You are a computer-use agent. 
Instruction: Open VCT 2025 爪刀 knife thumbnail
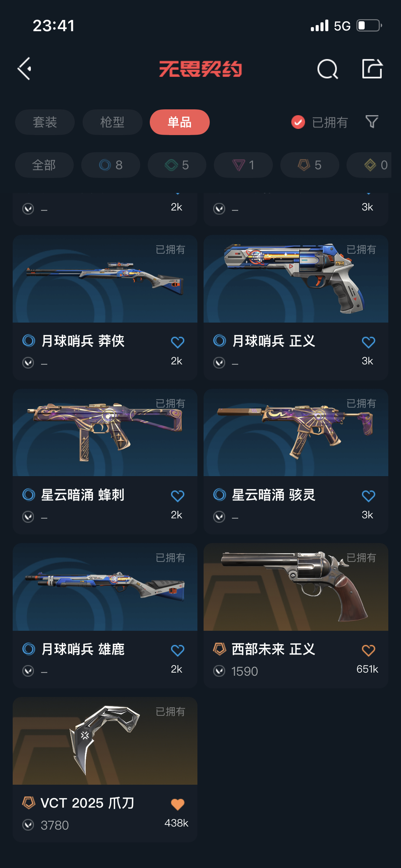105,741
